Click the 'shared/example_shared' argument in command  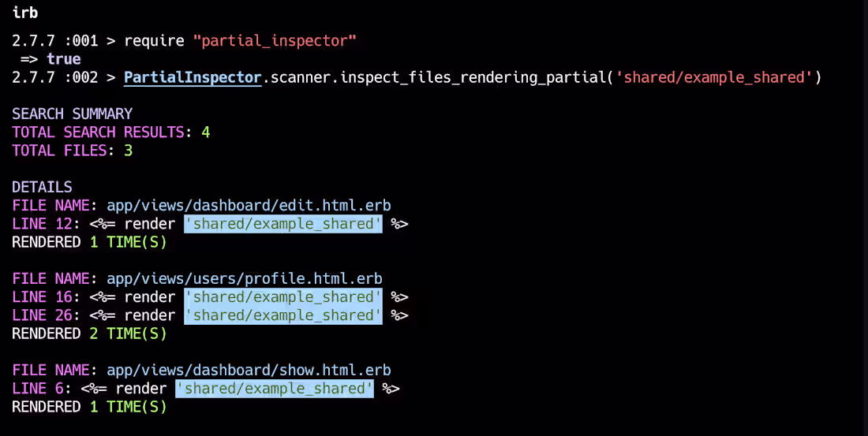pyautogui.click(x=714, y=77)
